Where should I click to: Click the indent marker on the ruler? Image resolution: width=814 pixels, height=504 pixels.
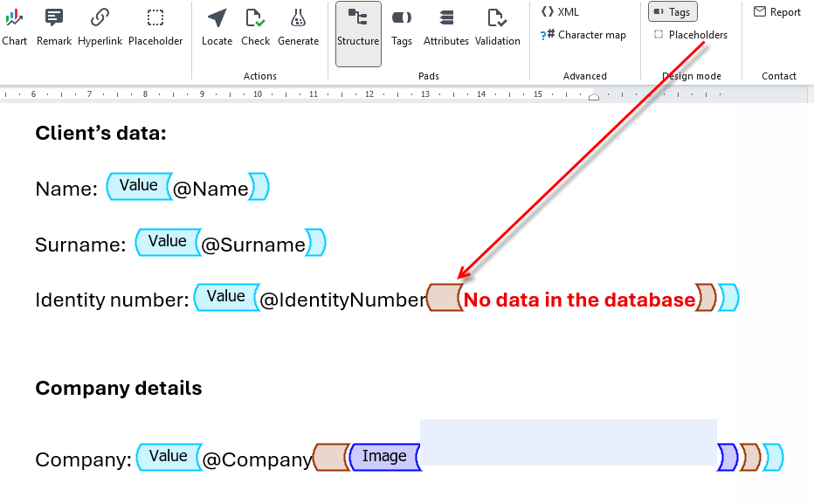click(594, 96)
